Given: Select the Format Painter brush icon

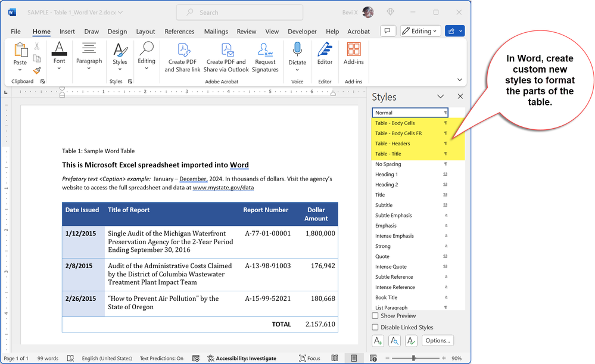Looking at the screenshot, I should (x=37, y=70).
